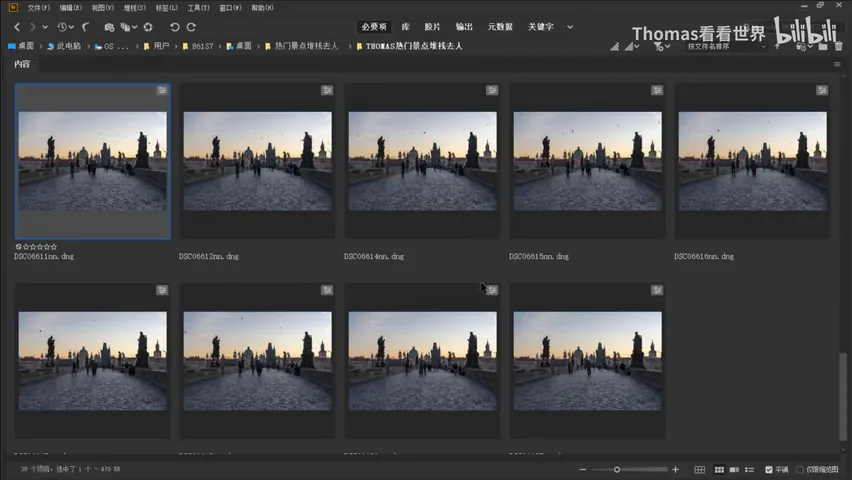Navigate to 此电脑 in the path bar
This screenshot has height=480, width=852.
tap(64, 46)
